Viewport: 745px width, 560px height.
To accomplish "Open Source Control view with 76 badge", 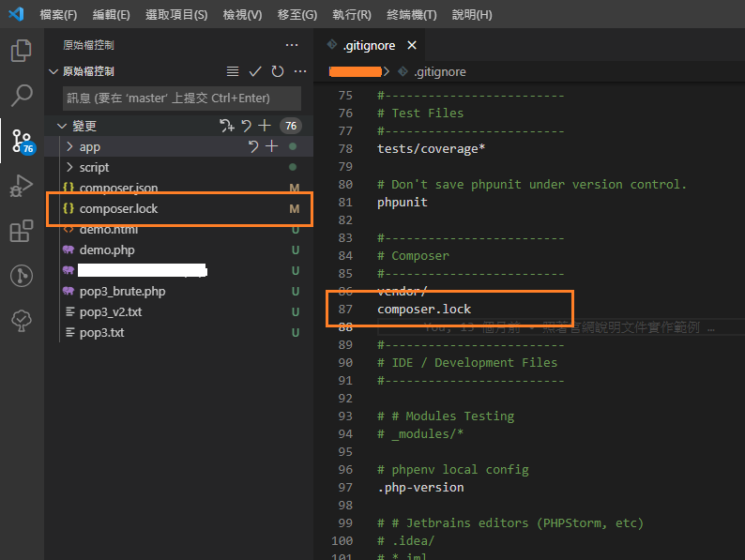I will 23,141.
